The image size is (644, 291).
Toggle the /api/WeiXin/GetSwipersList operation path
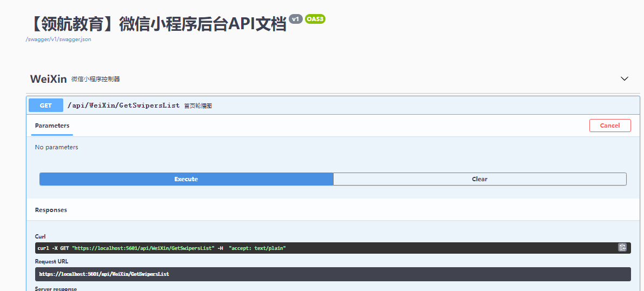pyautogui.click(x=124, y=105)
